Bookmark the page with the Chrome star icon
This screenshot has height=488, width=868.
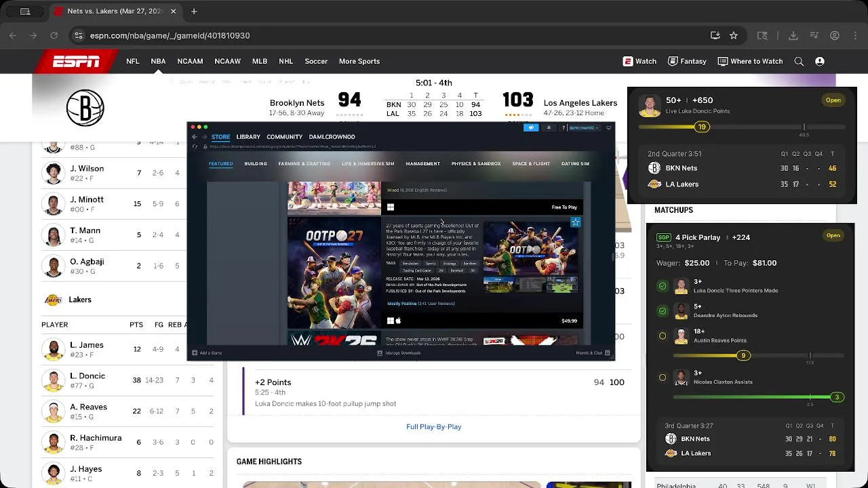point(734,35)
